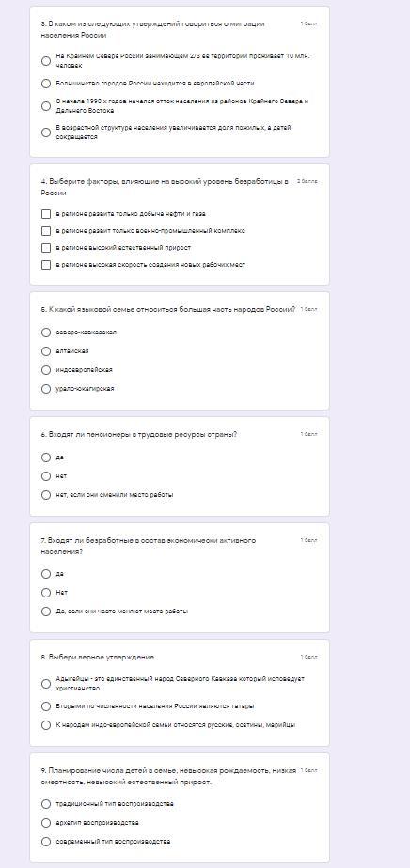Image resolution: width=410 pixels, height=868 pixels.
Task: Choose 'Большинство городов России находится в европейской части'
Action: [46, 84]
